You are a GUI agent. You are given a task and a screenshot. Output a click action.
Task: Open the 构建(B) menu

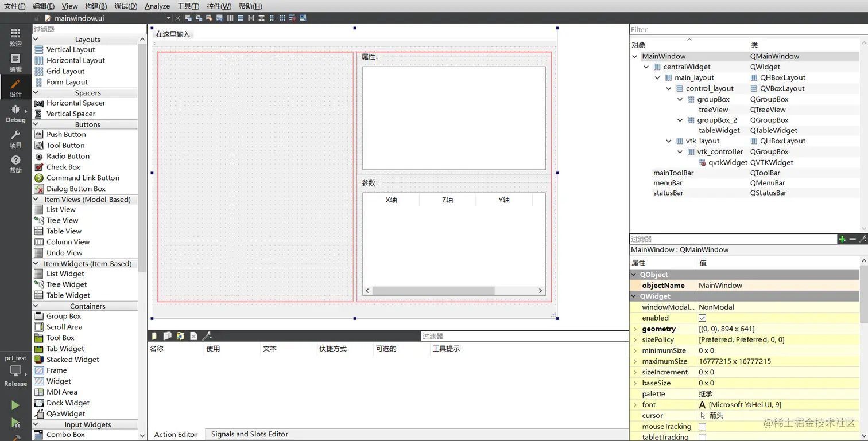point(96,6)
